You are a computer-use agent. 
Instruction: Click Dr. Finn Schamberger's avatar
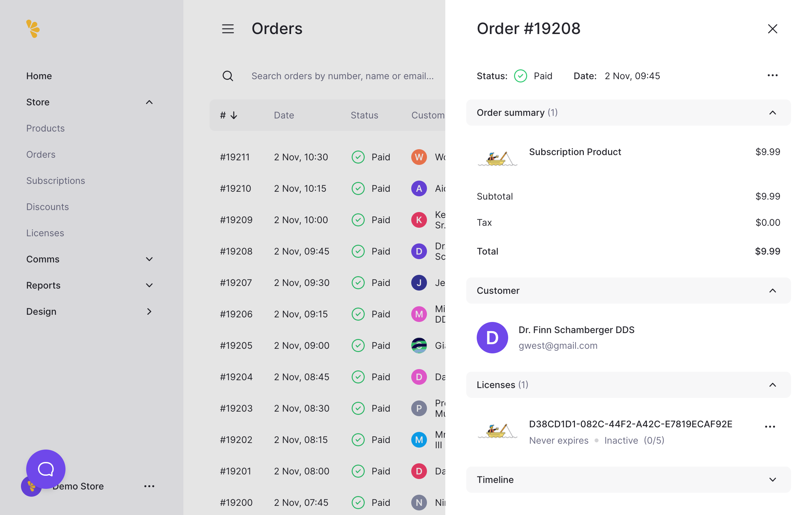pyautogui.click(x=492, y=337)
